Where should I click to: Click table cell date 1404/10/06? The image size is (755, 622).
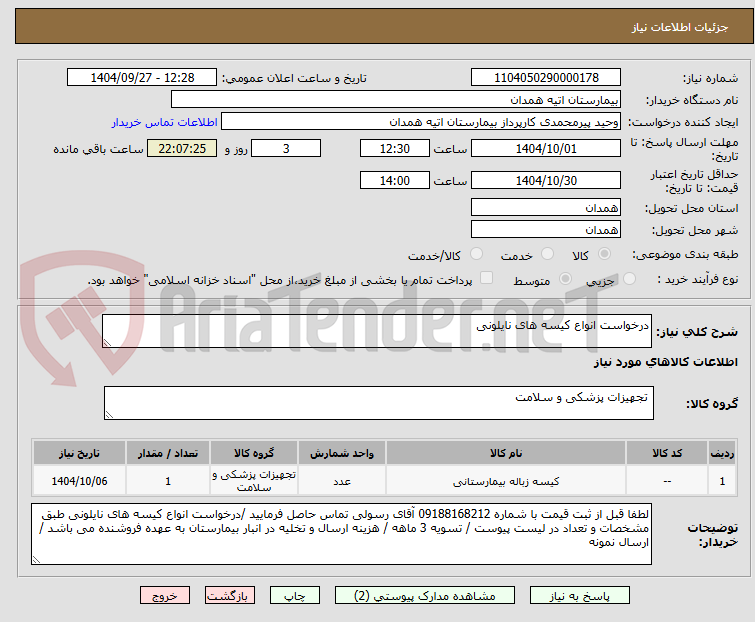(x=79, y=481)
